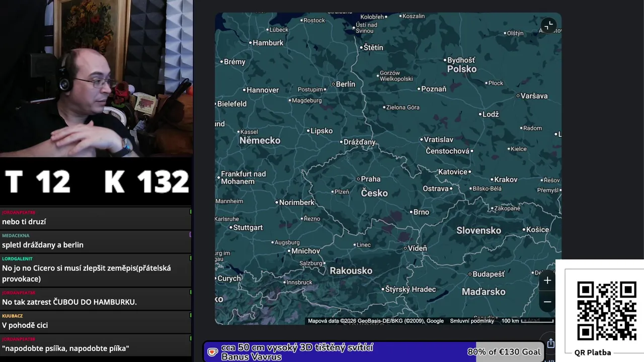
Task: Click the 80% of €130 Goal progress bar
Action: 374,352
